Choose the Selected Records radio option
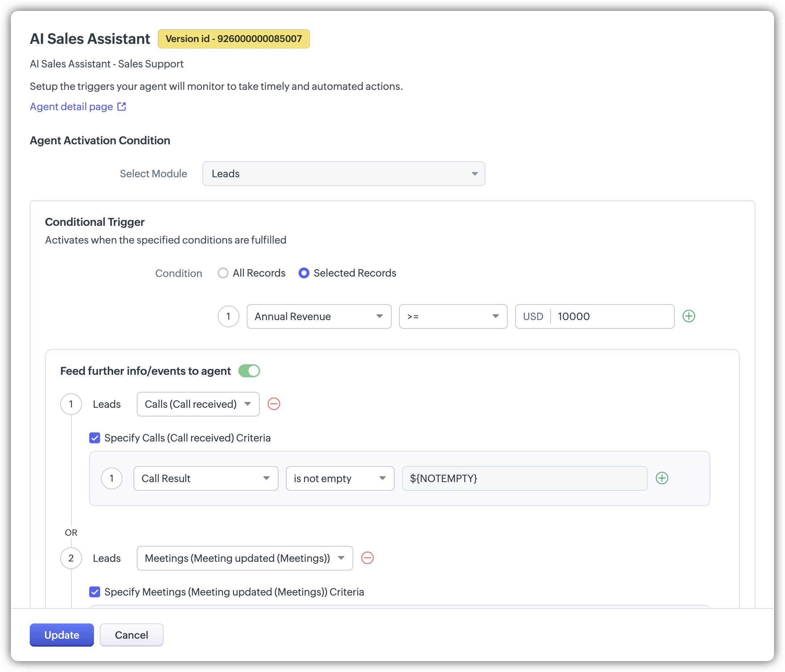Screen dimensions: 785x672 [304, 273]
